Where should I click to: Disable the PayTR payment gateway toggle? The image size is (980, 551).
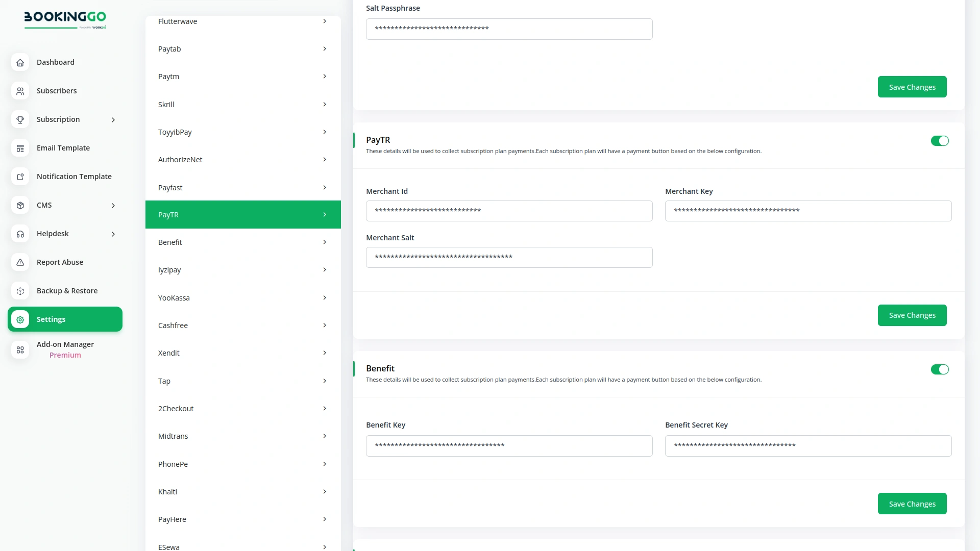(x=940, y=141)
